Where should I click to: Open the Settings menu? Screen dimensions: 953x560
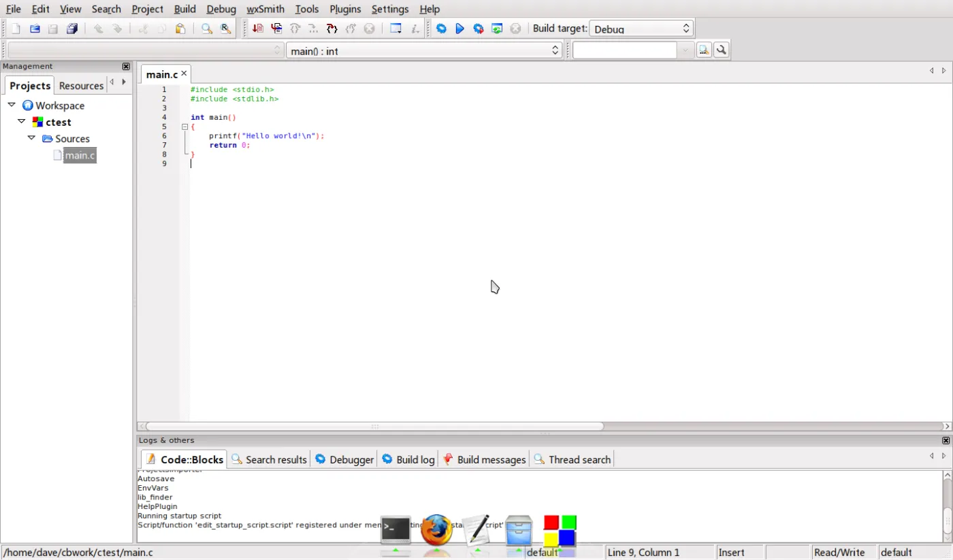[x=390, y=9]
